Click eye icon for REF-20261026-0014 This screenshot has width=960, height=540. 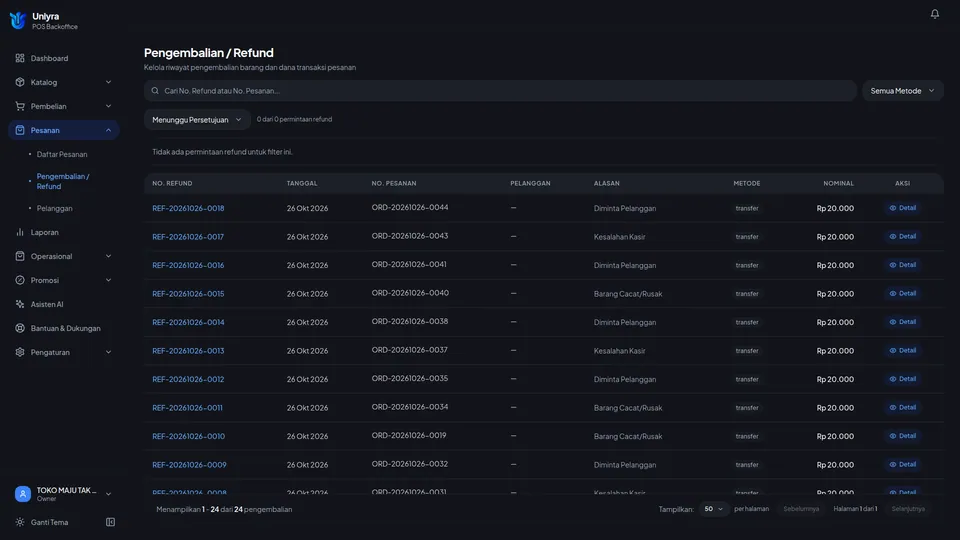point(893,322)
